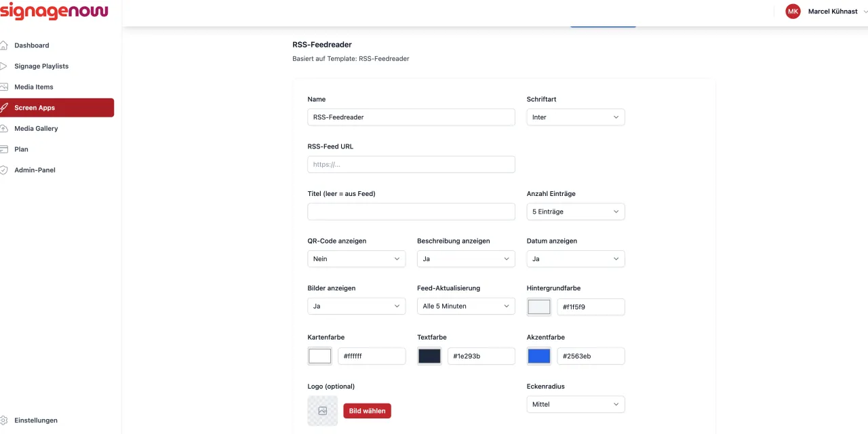Open the Akzentfarbe blue color swatch
This screenshot has height=434, width=868.
539,356
